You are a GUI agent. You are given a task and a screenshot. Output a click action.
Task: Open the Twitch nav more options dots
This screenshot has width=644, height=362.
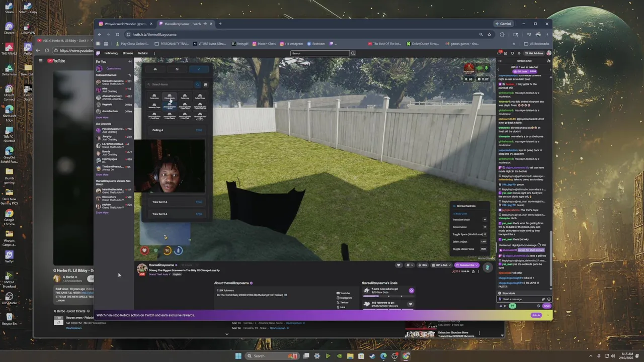pyautogui.click(x=154, y=53)
